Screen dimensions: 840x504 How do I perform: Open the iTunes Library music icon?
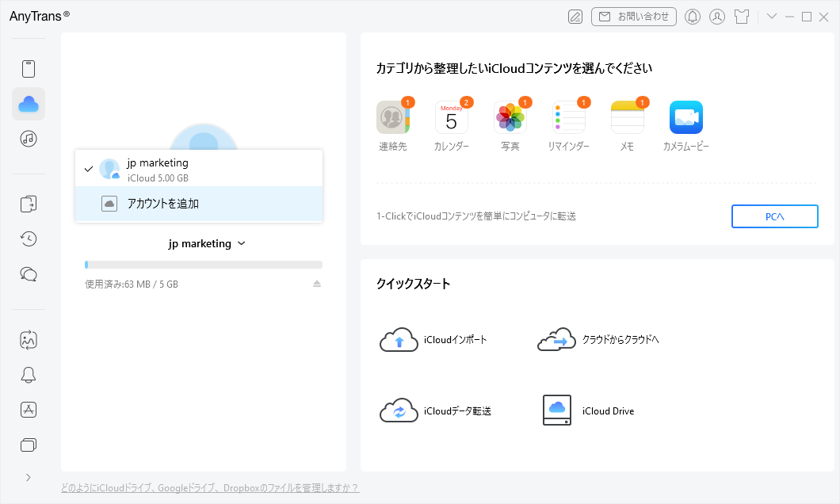(29, 139)
